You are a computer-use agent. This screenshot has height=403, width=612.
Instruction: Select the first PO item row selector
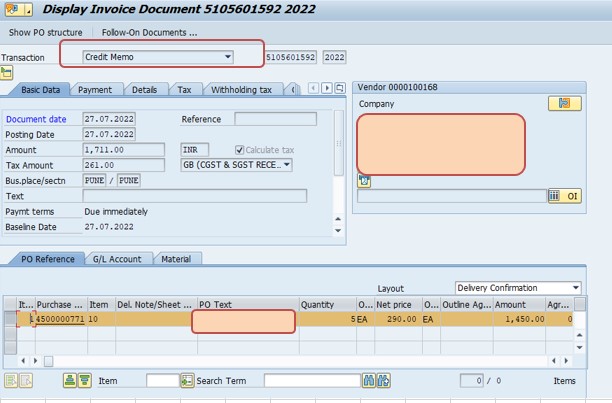click(x=11, y=319)
